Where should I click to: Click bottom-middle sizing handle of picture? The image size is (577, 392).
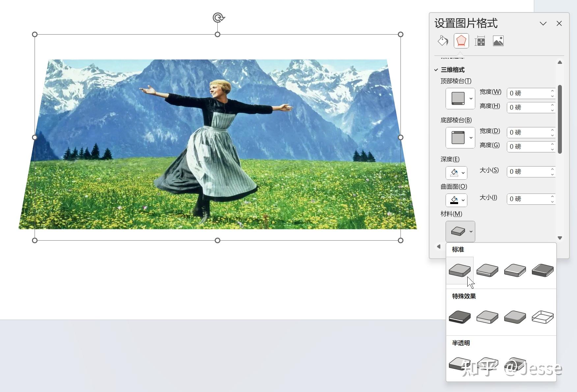tap(217, 241)
